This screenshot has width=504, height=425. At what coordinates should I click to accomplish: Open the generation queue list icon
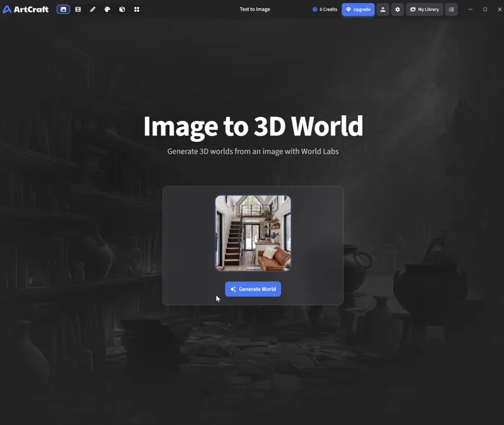(452, 9)
